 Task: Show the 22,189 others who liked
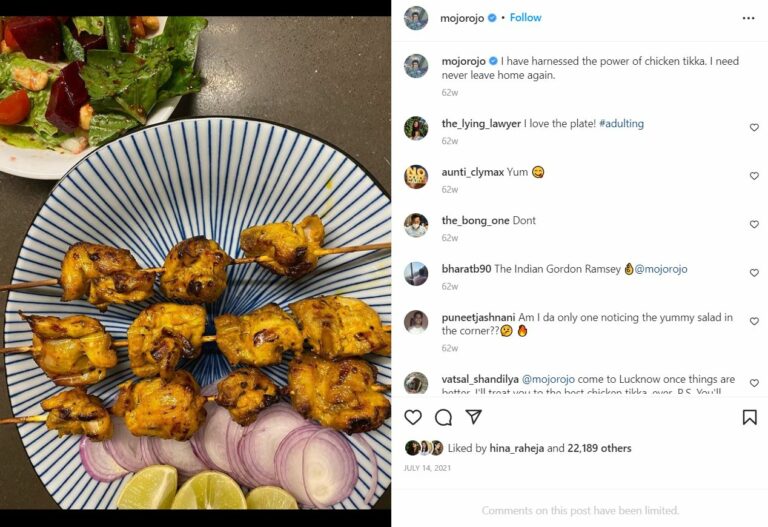pos(599,449)
